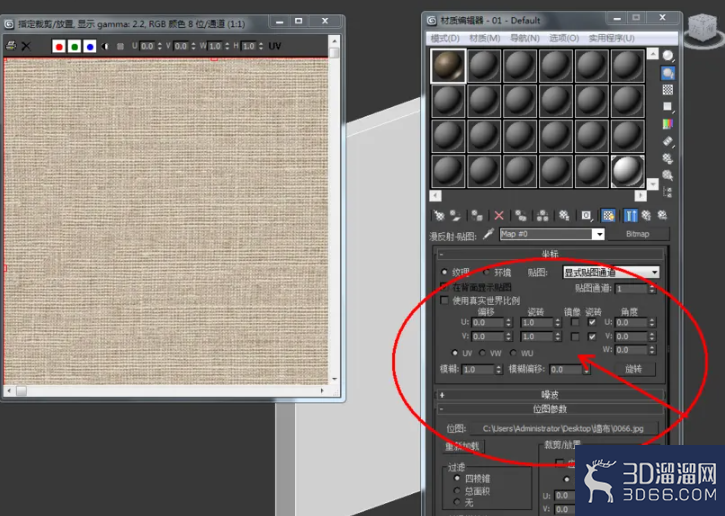Click the Go to Parent icon
Image resolution: width=725 pixels, height=516 pixels.
[x=646, y=215]
